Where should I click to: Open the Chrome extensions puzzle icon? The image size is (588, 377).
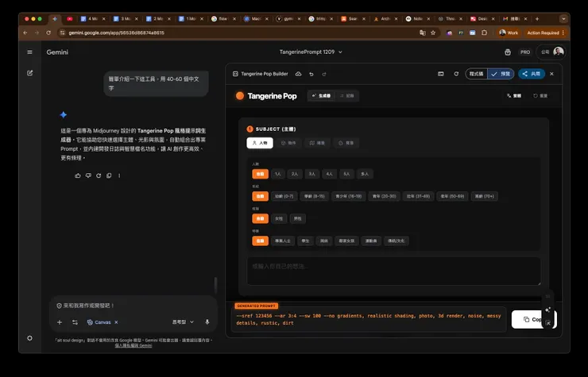pos(484,33)
